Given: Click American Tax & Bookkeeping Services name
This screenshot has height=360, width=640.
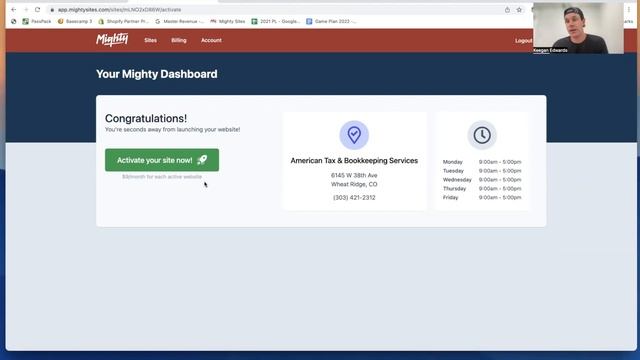Looking at the screenshot, I should pos(354,161).
